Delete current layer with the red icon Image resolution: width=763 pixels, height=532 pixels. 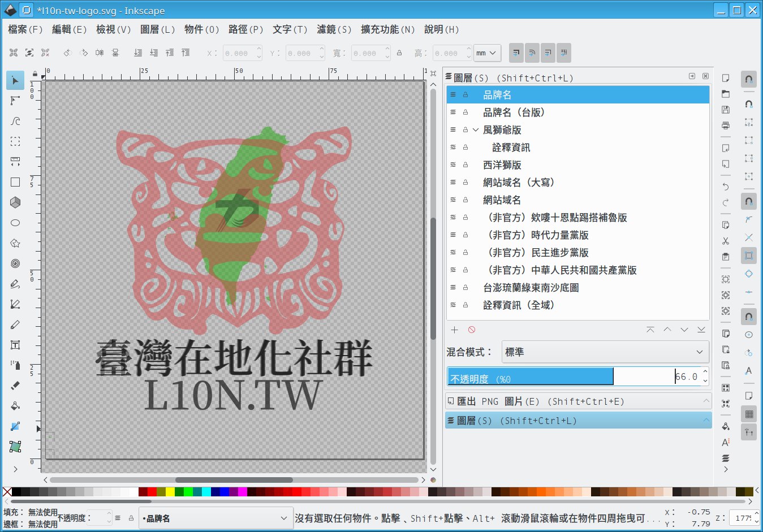(472, 330)
